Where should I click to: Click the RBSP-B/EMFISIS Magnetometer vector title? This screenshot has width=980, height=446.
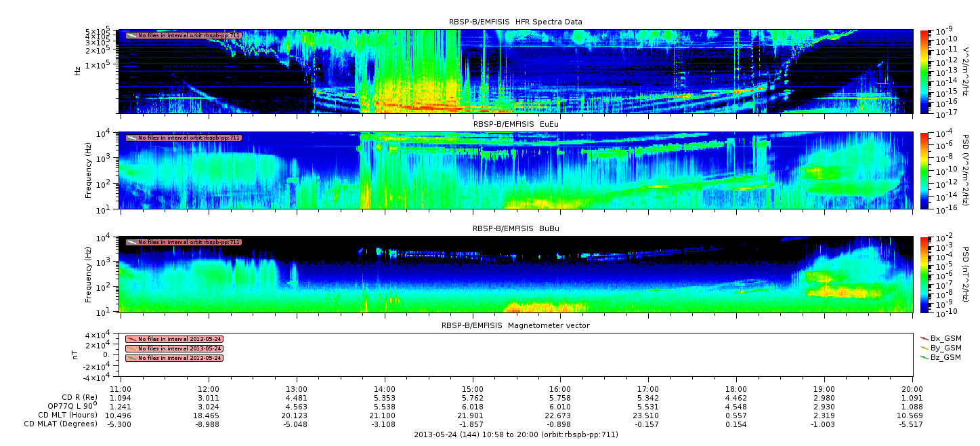click(515, 325)
